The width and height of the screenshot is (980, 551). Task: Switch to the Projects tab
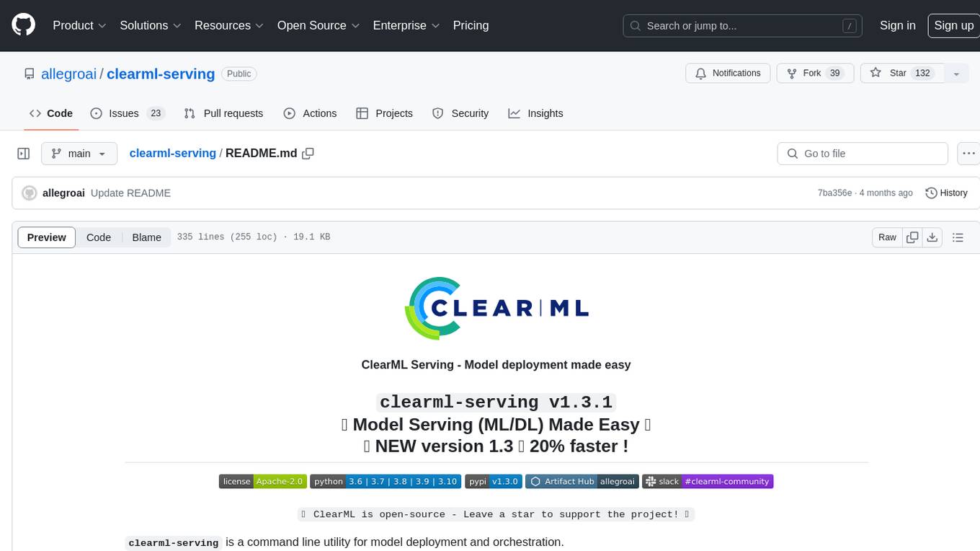(384, 113)
